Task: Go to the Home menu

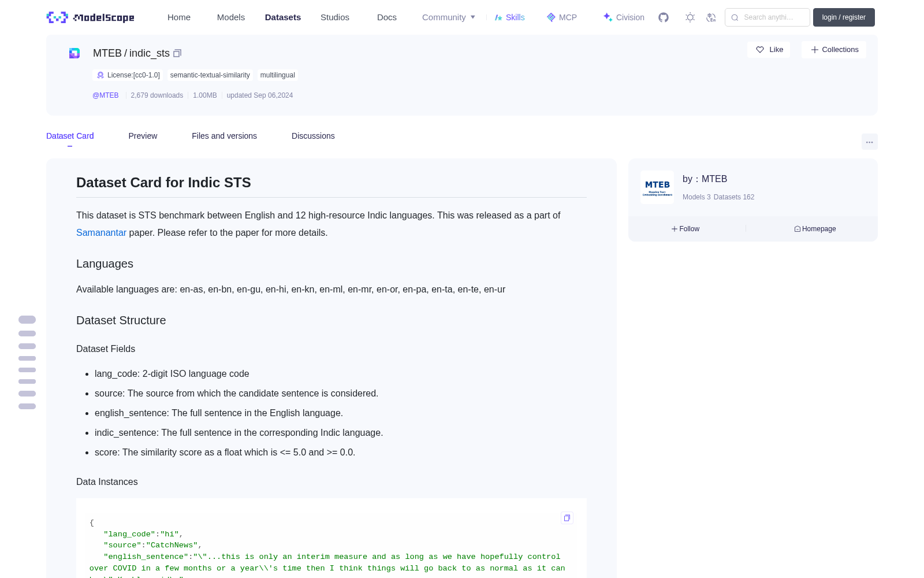Action: [179, 17]
